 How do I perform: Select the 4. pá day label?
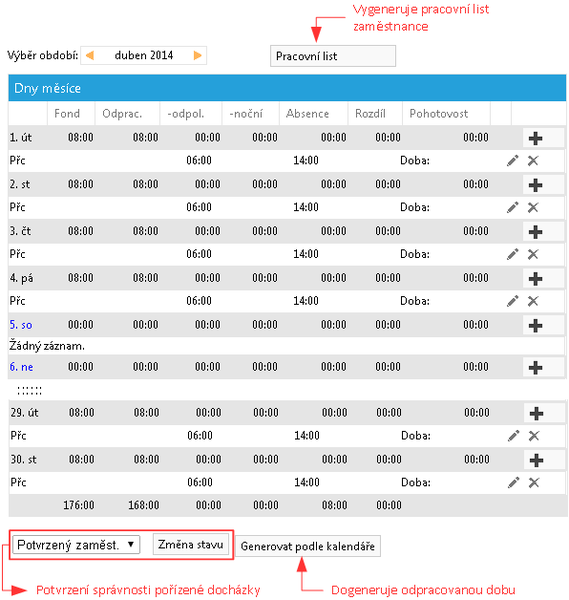(x=21, y=278)
